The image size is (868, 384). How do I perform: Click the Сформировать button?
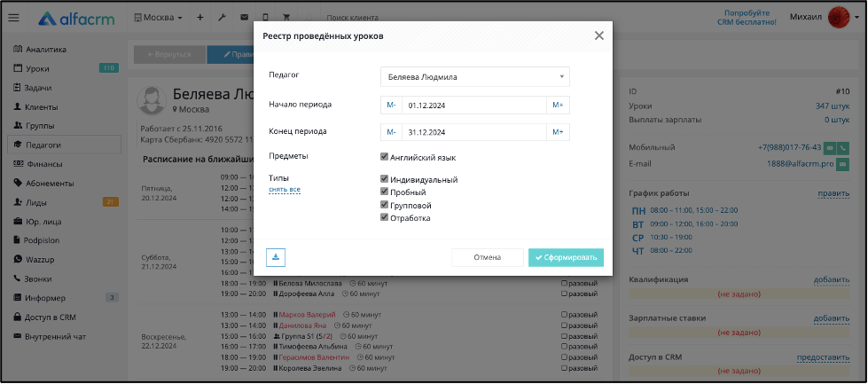(x=566, y=257)
